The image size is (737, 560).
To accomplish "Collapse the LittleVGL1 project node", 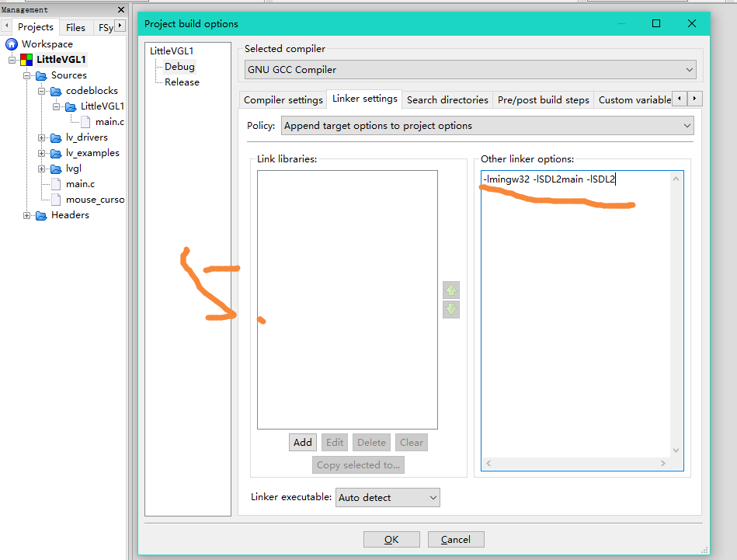I will coord(12,60).
